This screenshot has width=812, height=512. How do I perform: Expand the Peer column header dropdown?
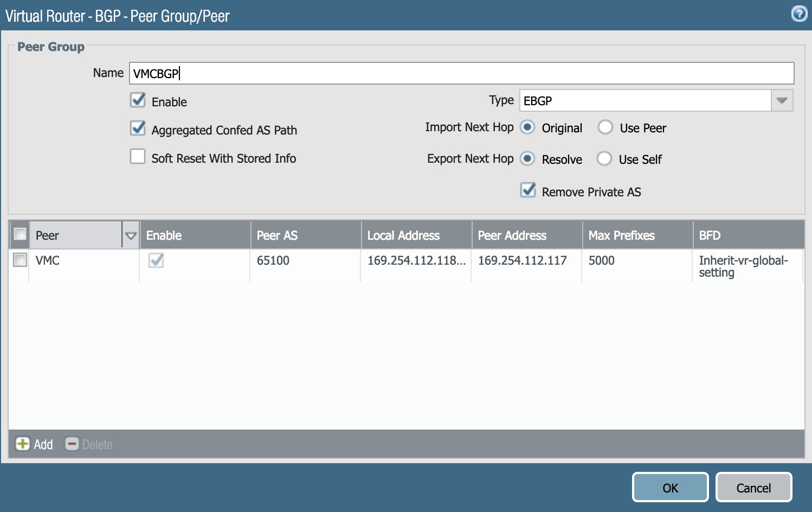(131, 235)
